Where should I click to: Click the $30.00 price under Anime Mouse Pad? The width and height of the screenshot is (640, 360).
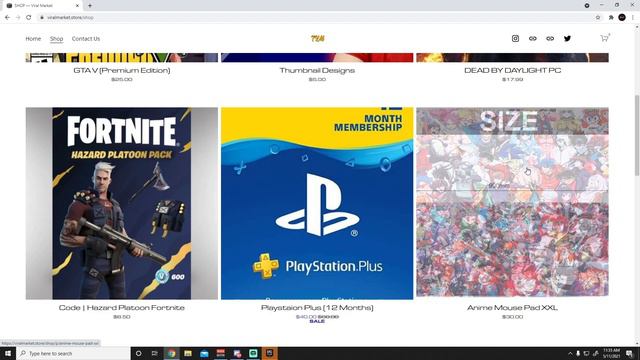[512, 316]
